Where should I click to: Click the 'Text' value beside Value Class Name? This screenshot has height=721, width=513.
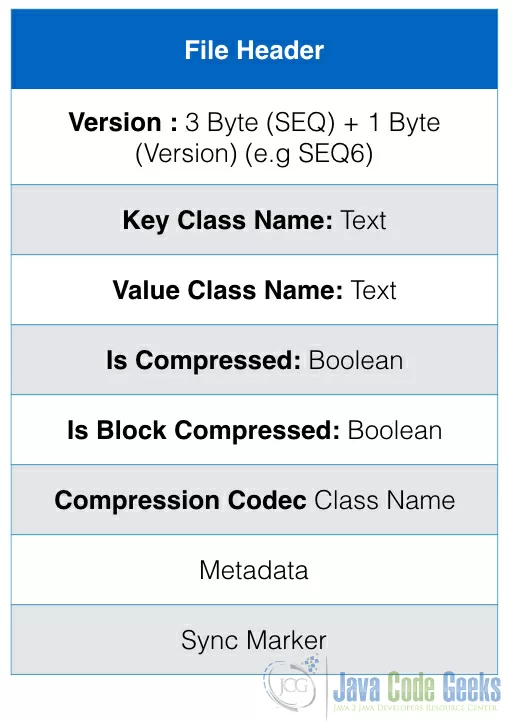(373, 290)
